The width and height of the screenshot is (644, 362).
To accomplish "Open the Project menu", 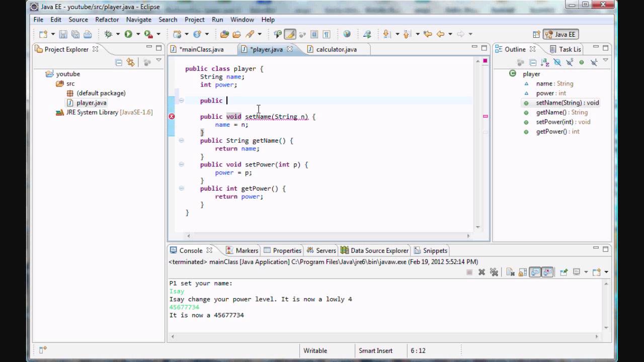I will pyautogui.click(x=194, y=20).
